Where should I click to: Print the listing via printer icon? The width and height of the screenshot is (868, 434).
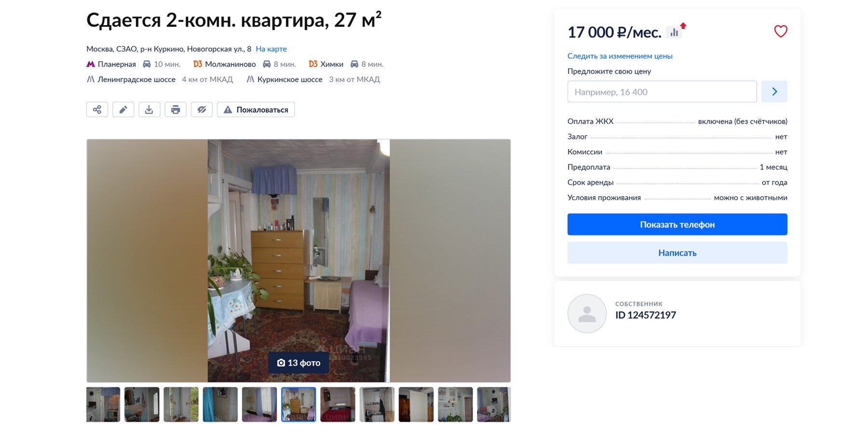[176, 109]
